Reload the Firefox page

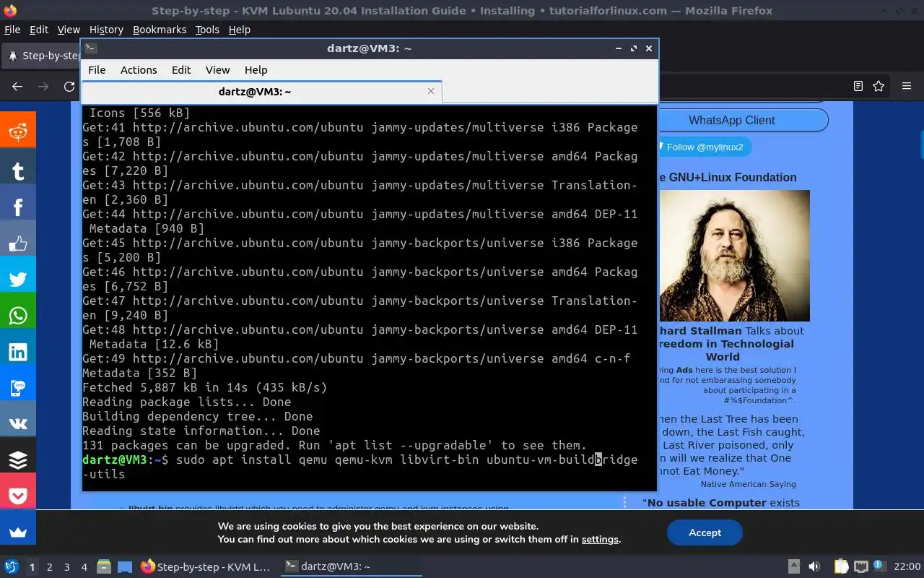[69, 86]
